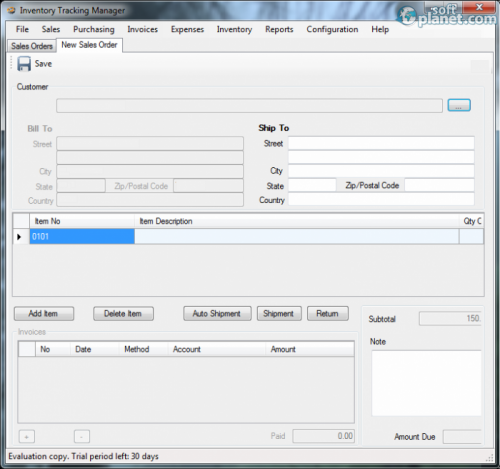Screen dimensions: 500x469
Task: Click the invoices Method column header
Action: [x=144, y=349]
